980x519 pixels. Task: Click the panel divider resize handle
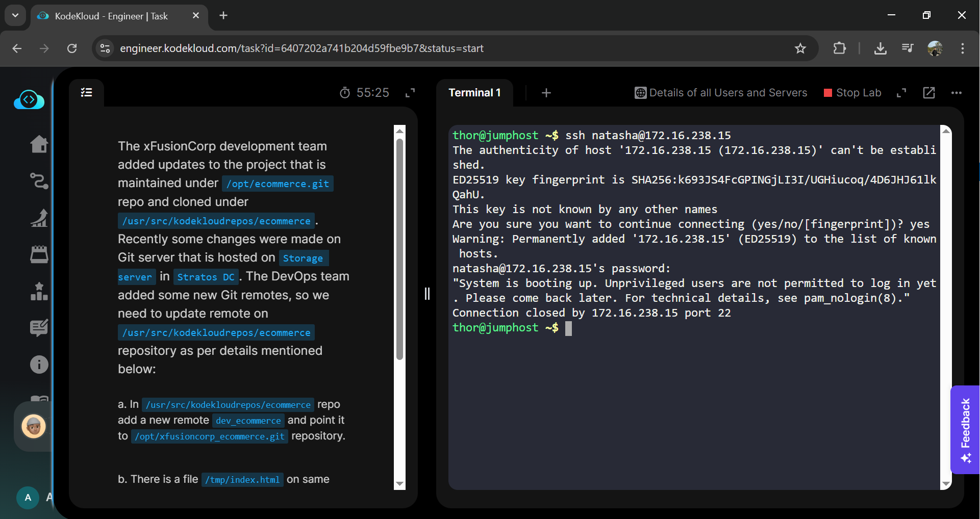pyautogui.click(x=427, y=294)
